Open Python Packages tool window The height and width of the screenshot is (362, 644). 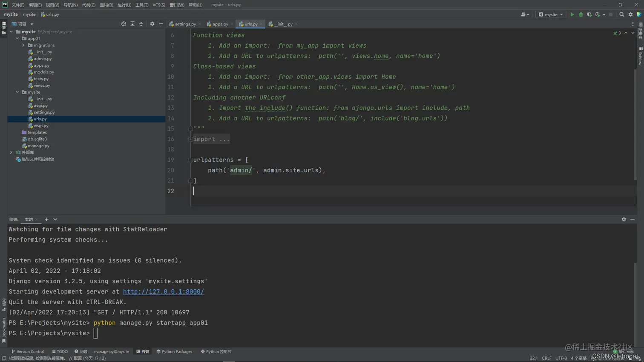(174, 351)
